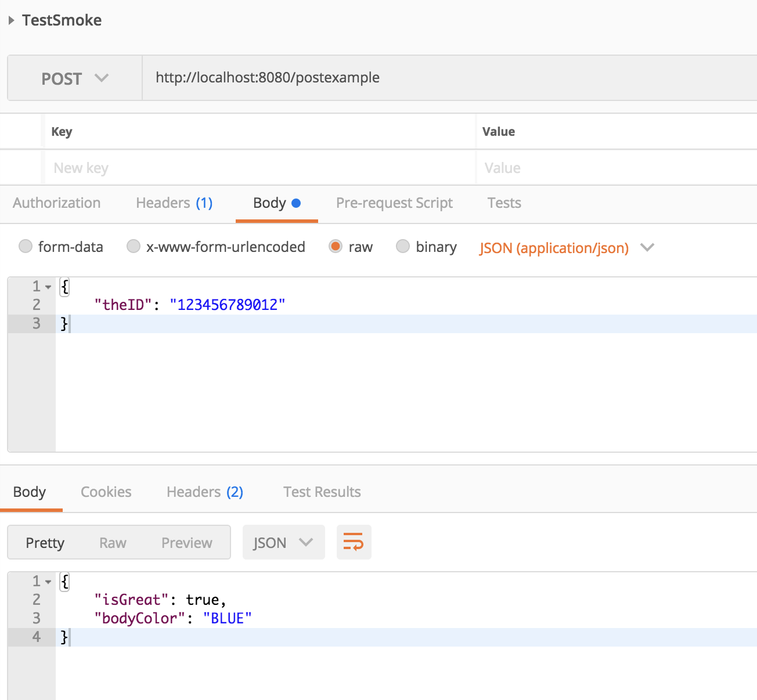
Task: Open the response JSON format dropdown
Action: coord(283,543)
